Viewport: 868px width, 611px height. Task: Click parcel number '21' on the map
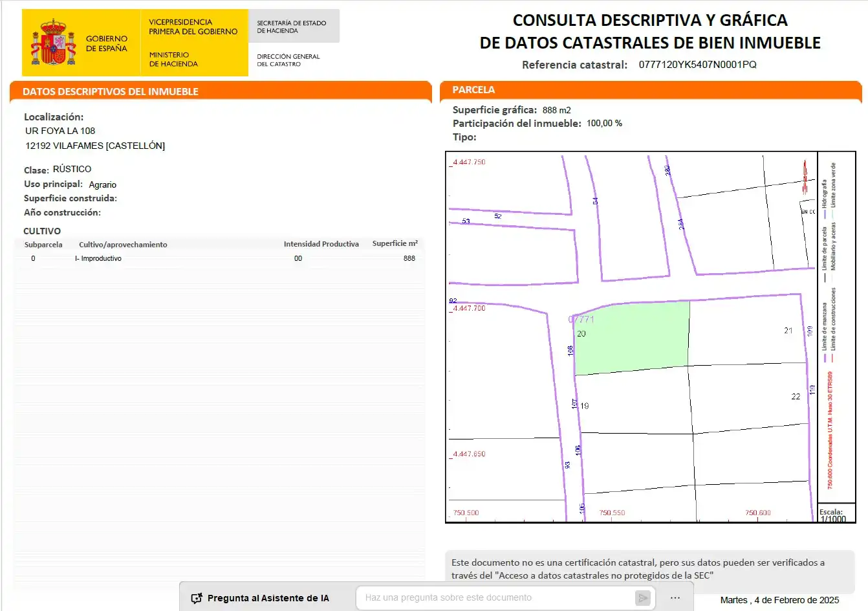[x=788, y=330]
